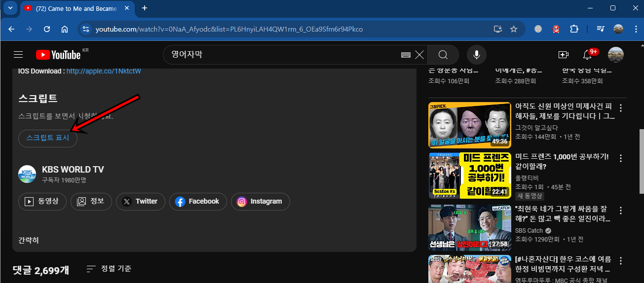Open the globe extension icon
Image resolution: width=644 pixels, height=283 pixels.
538,29
